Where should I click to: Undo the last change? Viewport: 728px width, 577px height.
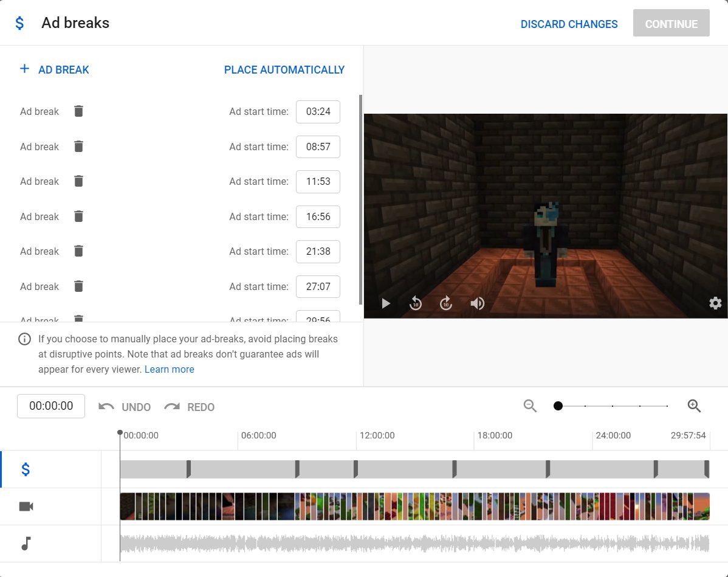[125, 407]
